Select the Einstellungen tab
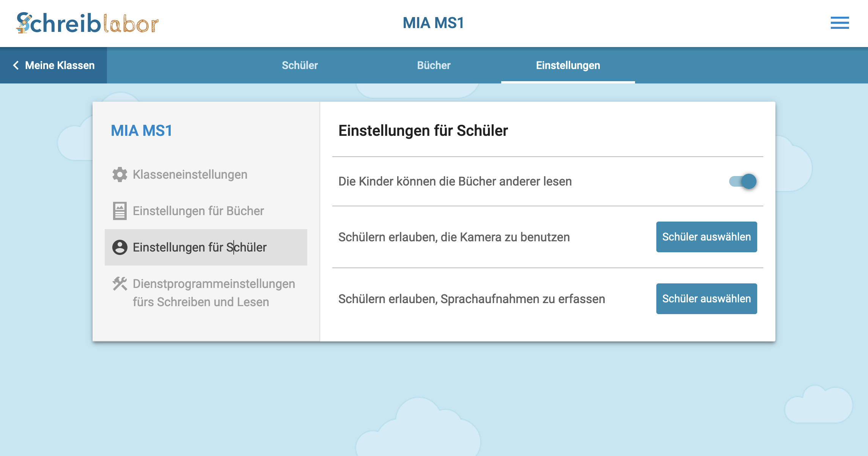868x456 pixels. (568, 65)
